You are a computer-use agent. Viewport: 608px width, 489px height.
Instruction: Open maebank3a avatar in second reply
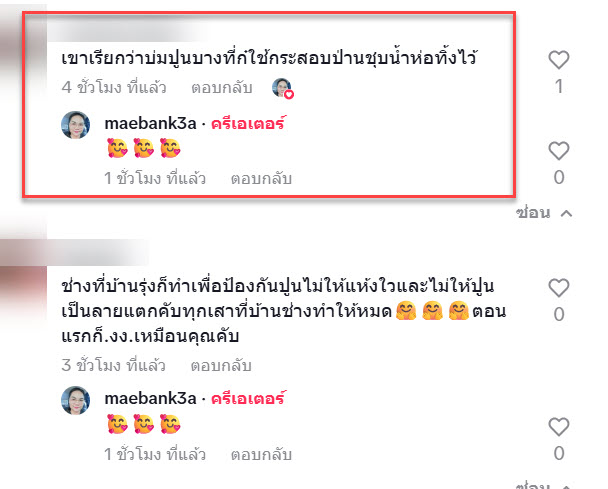point(76,400)
